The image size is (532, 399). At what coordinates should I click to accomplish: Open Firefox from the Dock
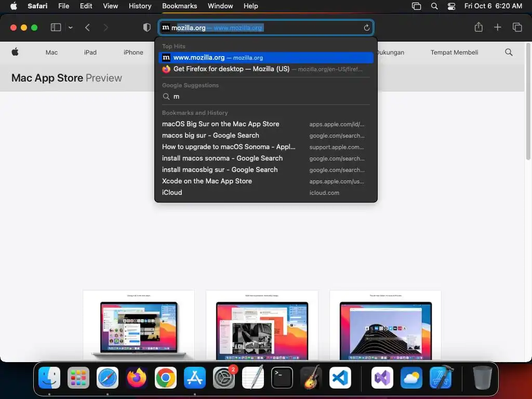[137, 378]
